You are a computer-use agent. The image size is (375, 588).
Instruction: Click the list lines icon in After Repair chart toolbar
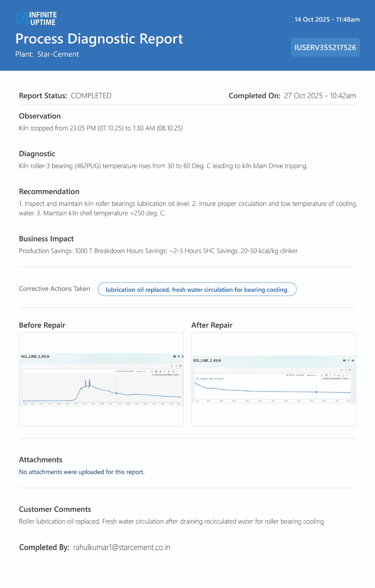335,376
